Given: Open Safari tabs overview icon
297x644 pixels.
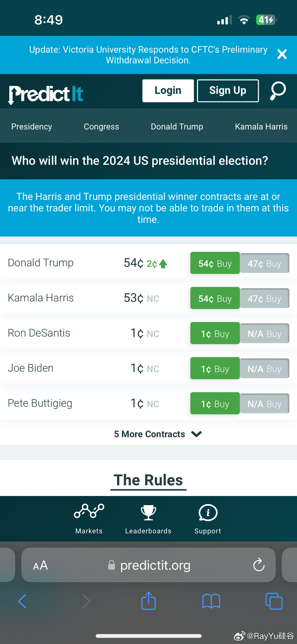Looking at the screenshot, I should 274,601.
